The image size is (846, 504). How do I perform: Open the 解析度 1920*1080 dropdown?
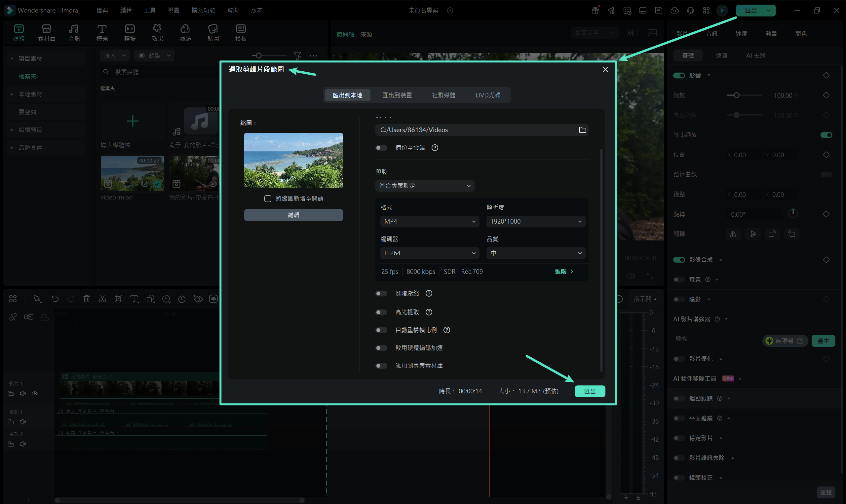coord(535,221)
